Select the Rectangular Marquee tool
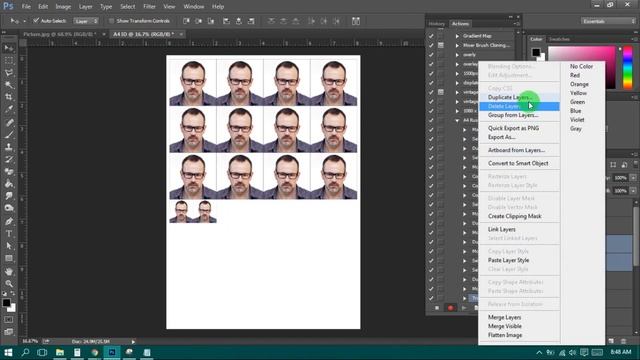The height and width of the screenshot is (360, 640). click(9, 60)
